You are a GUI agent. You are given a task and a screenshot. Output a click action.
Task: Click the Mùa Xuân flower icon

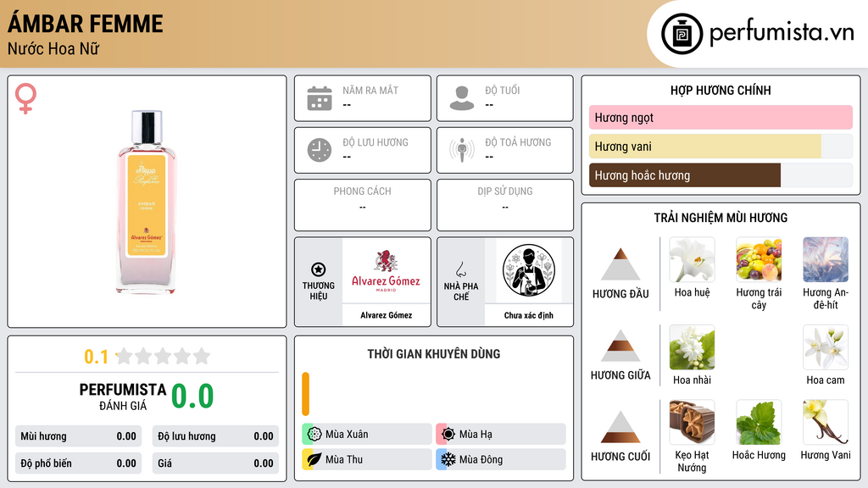click(x=314, y=435)
